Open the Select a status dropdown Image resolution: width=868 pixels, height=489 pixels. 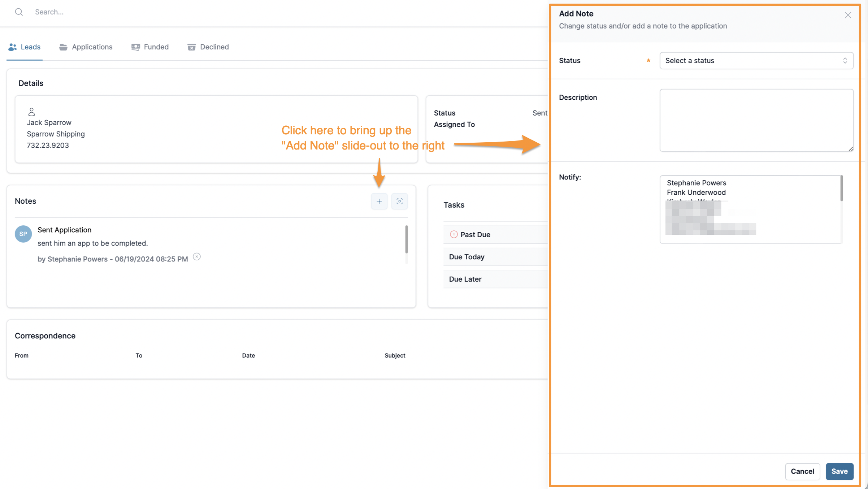[756, 61]
